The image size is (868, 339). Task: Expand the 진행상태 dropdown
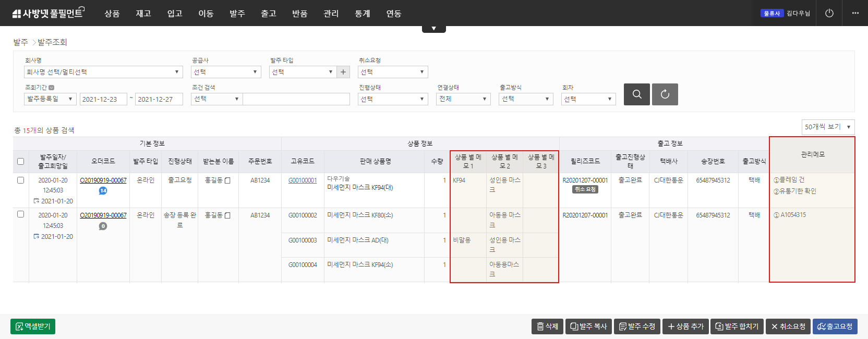(393, 99)
